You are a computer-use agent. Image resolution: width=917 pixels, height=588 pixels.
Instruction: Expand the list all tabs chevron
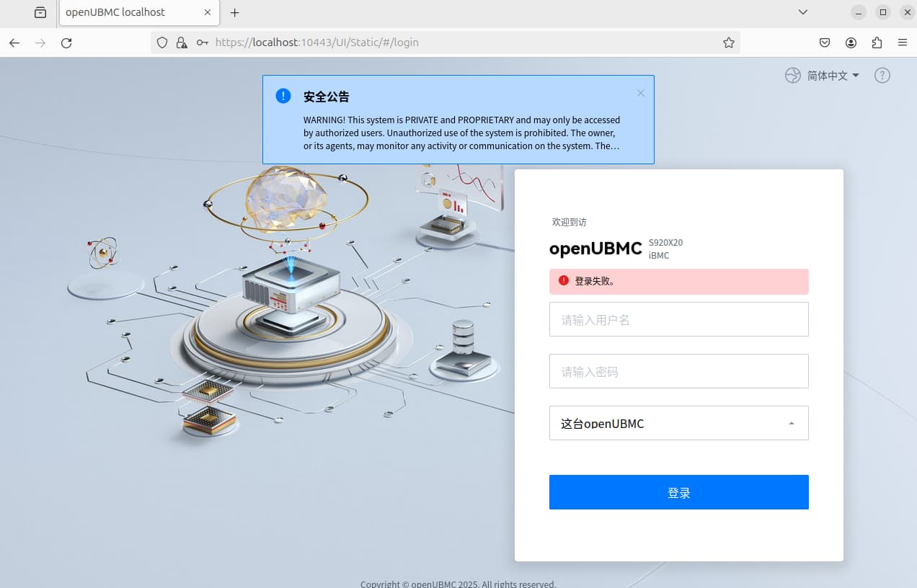[803, 12]
